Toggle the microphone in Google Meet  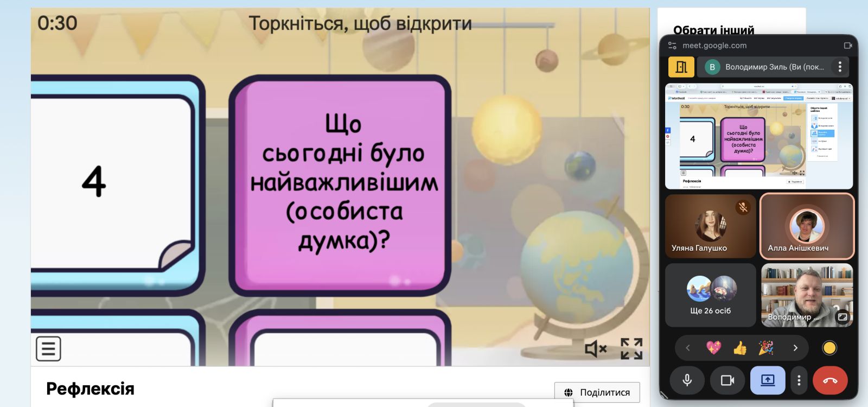tap(687, 380)
